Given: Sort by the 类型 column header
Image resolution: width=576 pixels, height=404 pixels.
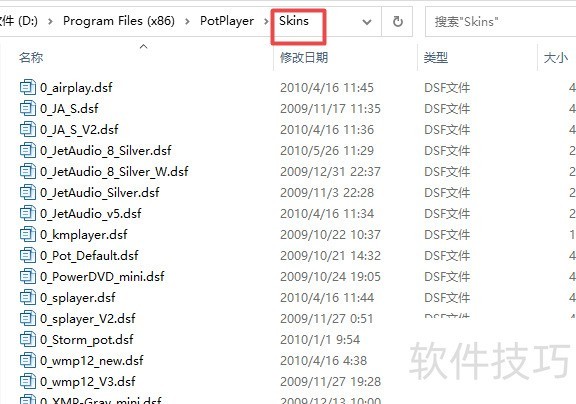Looking at the screenshot, I should coord(436,57).
